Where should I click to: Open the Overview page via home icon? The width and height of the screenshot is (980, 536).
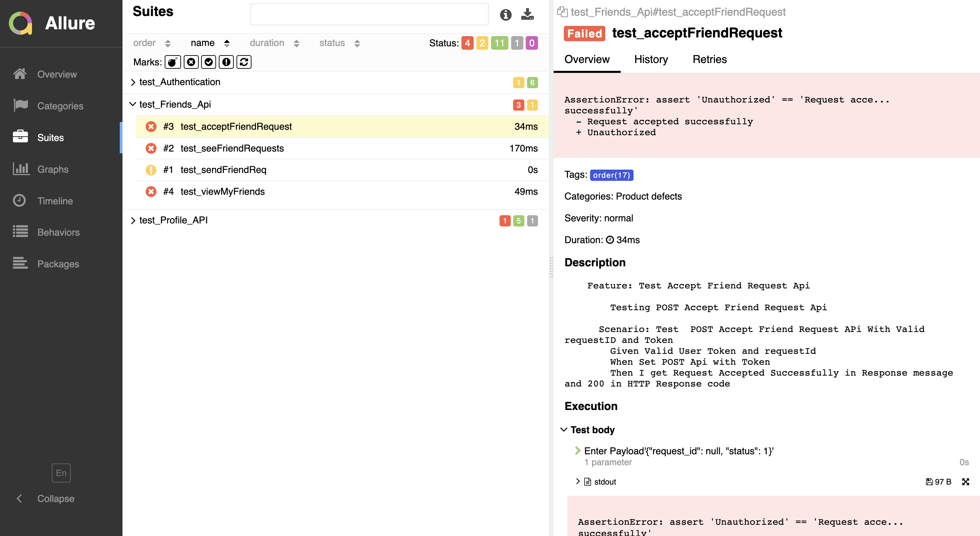20,74
